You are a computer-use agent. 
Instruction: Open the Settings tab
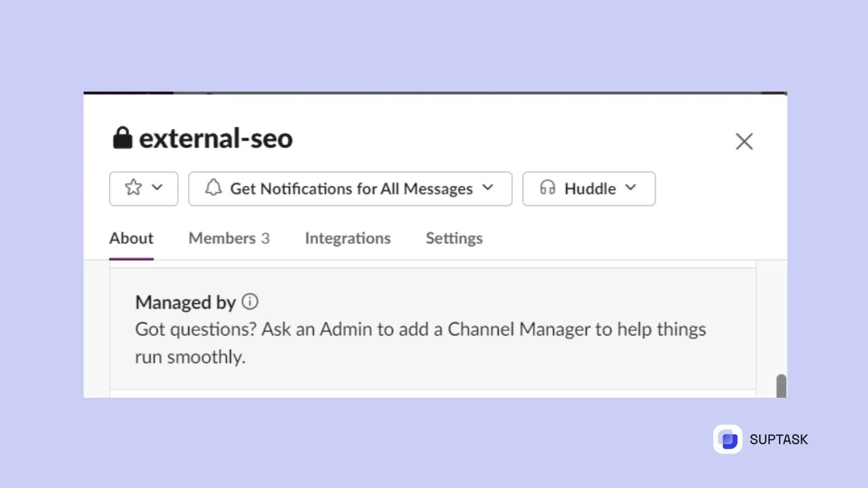pyautogui.click(x=454, y=238)
